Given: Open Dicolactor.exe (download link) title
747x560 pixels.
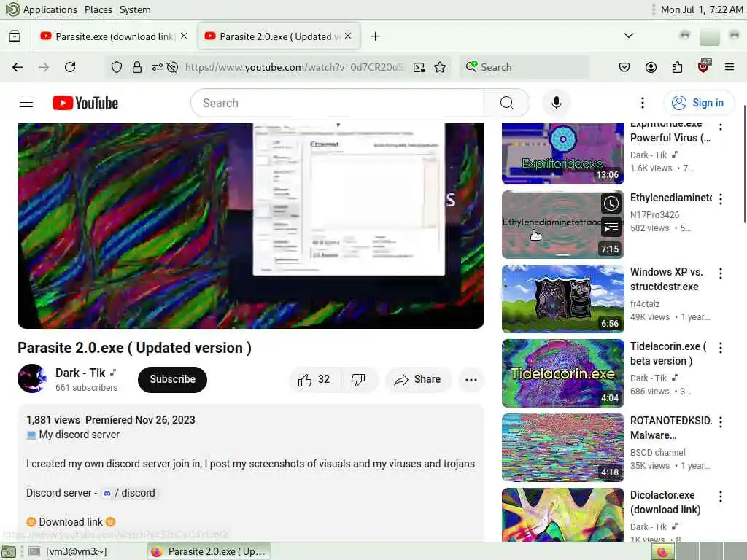Looking at the screenshot, I should click(x=665, y=502).
